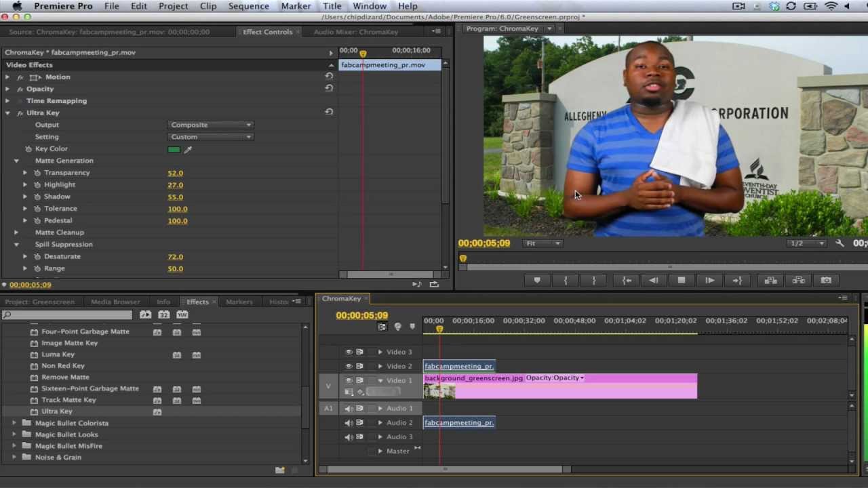Toggle the Ultra Key fx switch
Image resolution: width=868 pixels, height=488 pixels.
pos(20,113)
